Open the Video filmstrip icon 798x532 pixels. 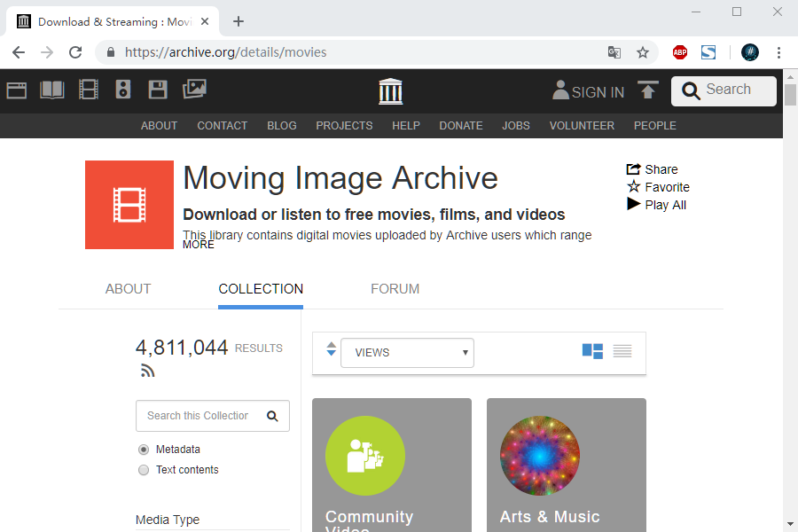pos(88,90)
